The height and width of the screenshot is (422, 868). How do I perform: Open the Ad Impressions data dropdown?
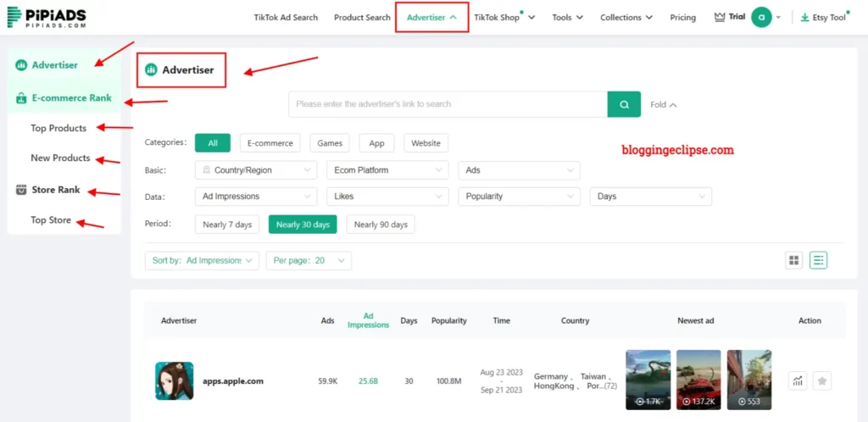pos(256,197)
